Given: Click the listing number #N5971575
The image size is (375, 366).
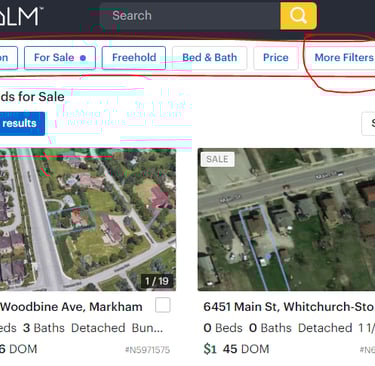Looking at the screenshot, I should pyautogui.click(x=147, y=350).
